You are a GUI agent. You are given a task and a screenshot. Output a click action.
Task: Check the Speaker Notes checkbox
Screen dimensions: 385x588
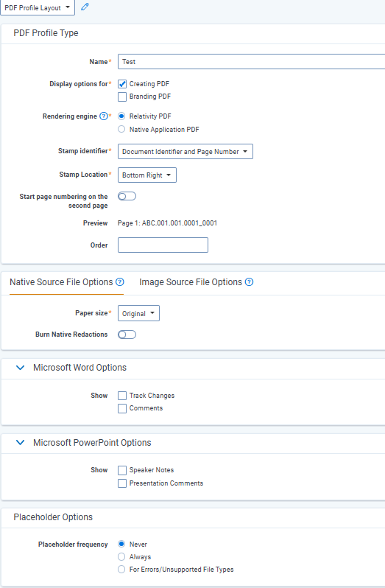click(122, 470)
